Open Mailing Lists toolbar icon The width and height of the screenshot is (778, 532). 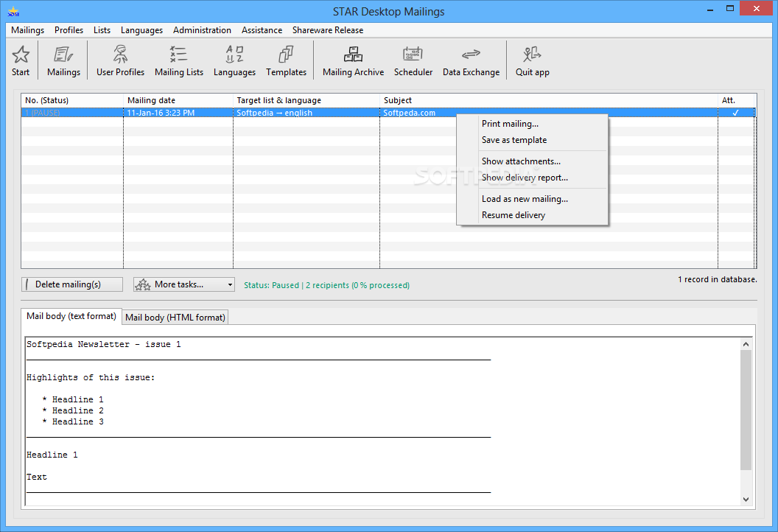coord(178,54)
